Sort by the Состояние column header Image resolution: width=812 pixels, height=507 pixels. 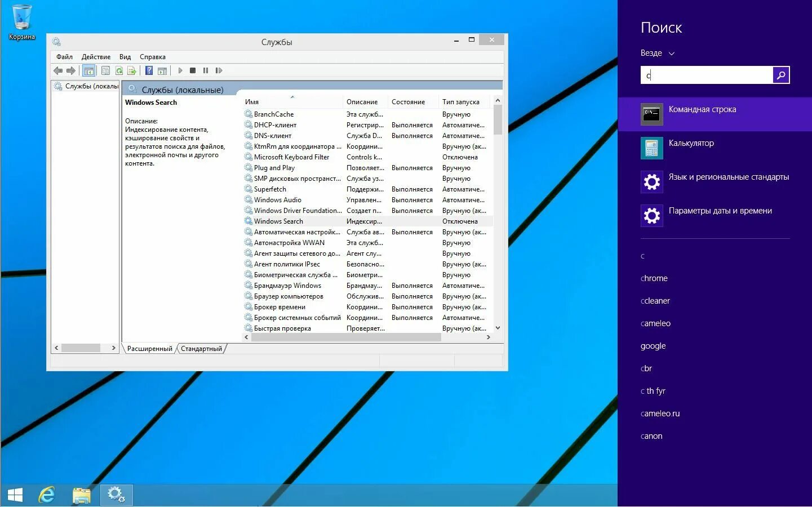coord(413,102)
